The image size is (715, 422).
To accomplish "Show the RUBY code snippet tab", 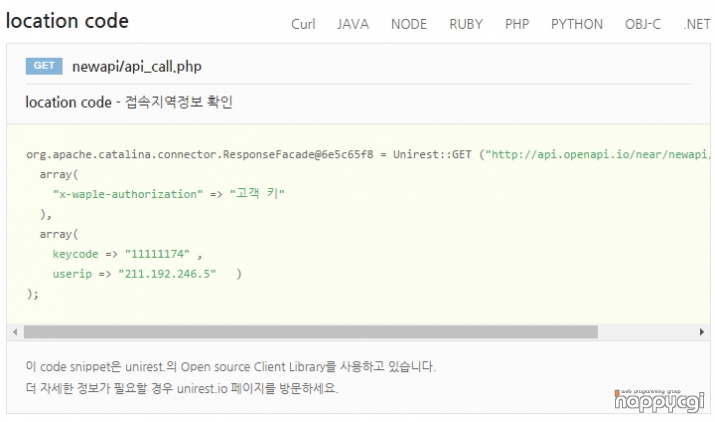I will coord(465,24).
